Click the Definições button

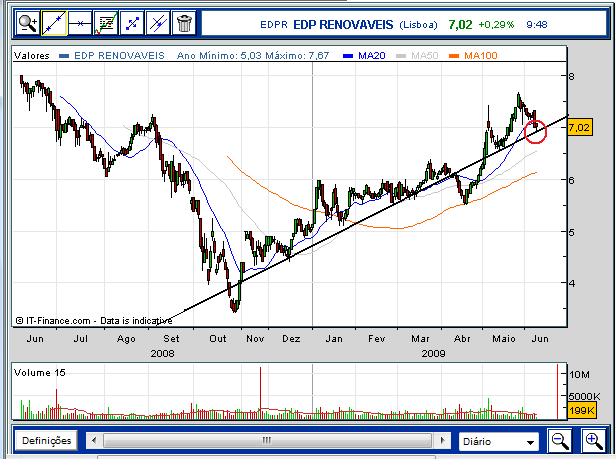click(x=46, y=440)
